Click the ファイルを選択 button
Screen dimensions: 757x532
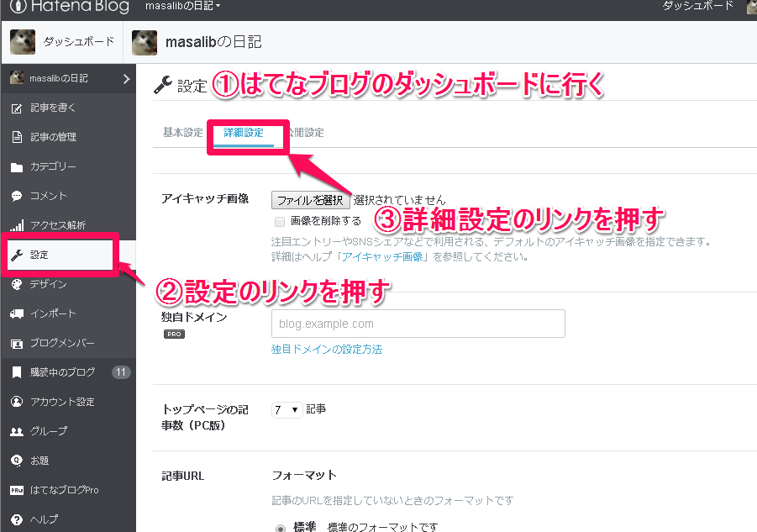310,200
